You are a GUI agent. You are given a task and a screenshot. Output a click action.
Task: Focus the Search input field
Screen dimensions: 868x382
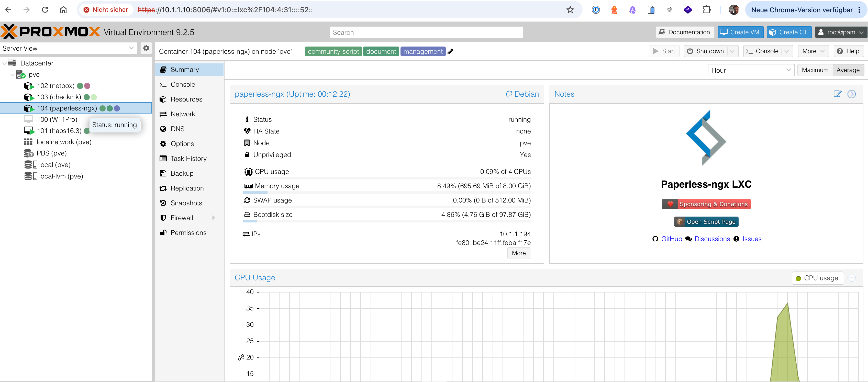coord(426,32)
